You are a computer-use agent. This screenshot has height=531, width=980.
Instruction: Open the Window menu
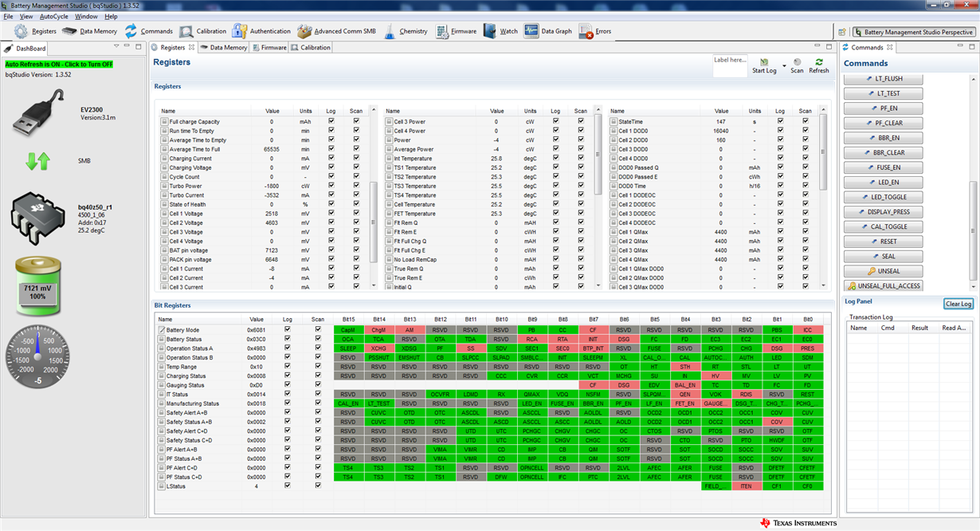pyautogui.click(x=86, y=16)
